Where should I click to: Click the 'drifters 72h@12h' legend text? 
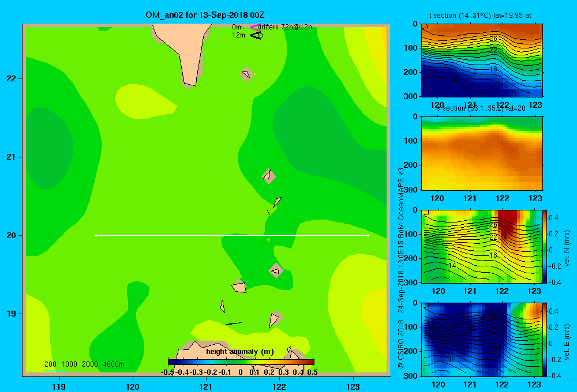(284, 27)
